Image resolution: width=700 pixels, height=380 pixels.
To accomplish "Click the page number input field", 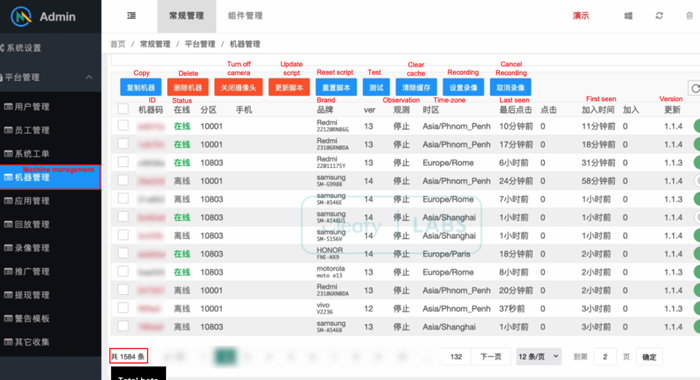I will click(x=605, y=357).
